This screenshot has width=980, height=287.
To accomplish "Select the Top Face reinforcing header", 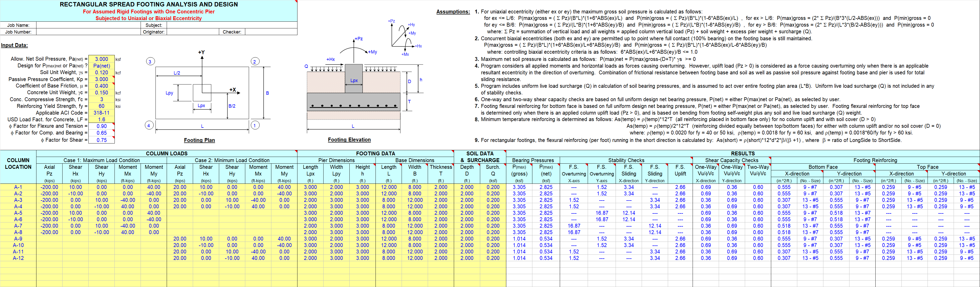I will (928, 167).
